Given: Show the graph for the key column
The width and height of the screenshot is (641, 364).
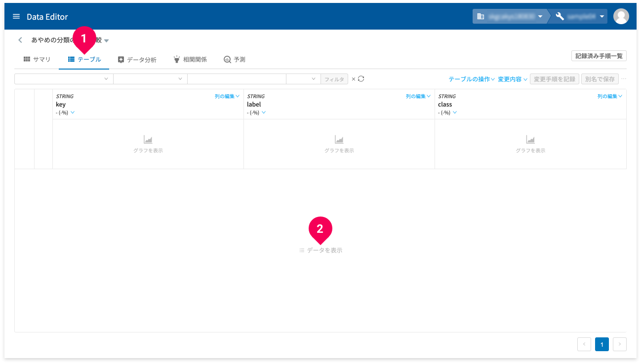Looking at the screenshot, I should (148, 145).
